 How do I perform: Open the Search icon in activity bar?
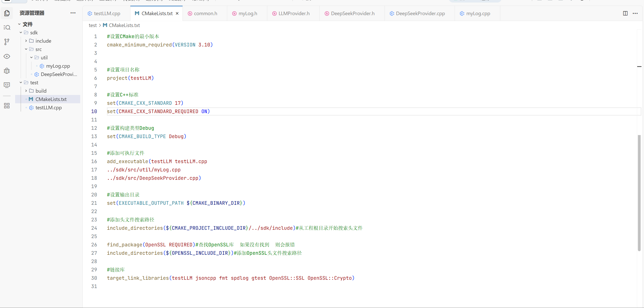pos(7,27)
